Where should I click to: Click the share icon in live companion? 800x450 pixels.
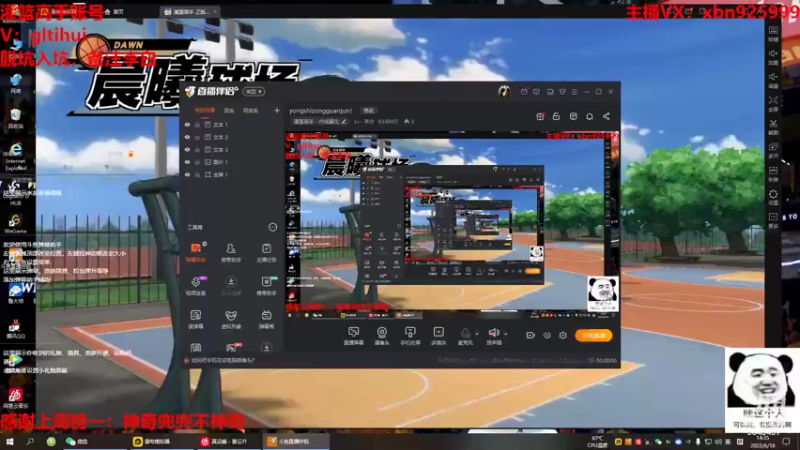pos(606,116)
